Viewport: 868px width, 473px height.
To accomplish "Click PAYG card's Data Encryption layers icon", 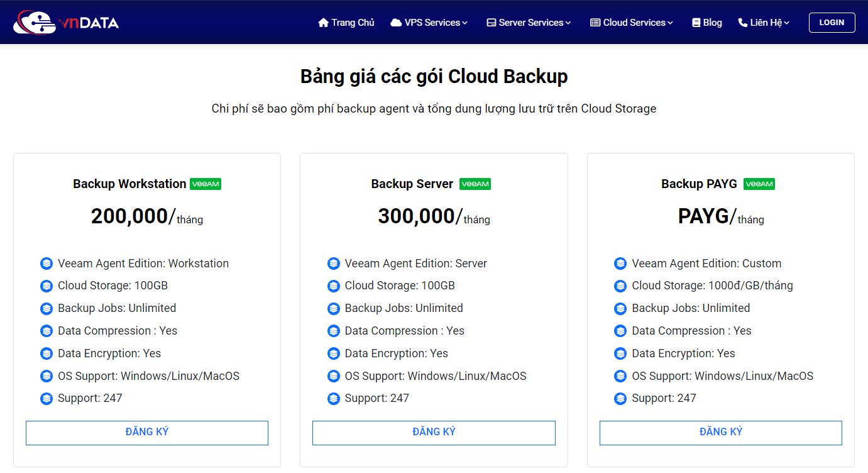I will (620, 353).
